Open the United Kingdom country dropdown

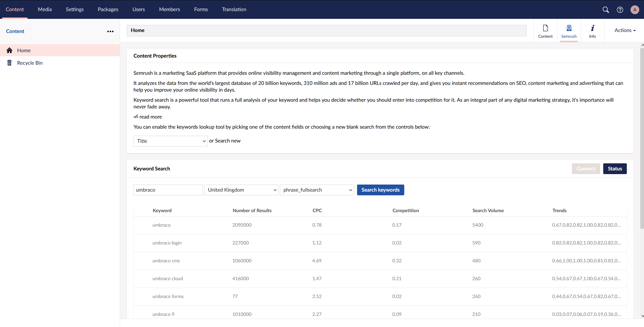tap(241, 190)
